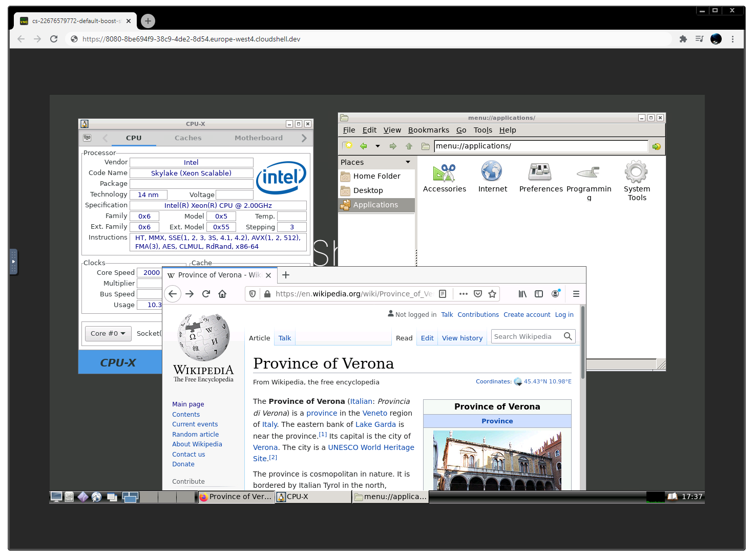Open the Core #0 dropdown in CPU-X

tap(108, 333)
